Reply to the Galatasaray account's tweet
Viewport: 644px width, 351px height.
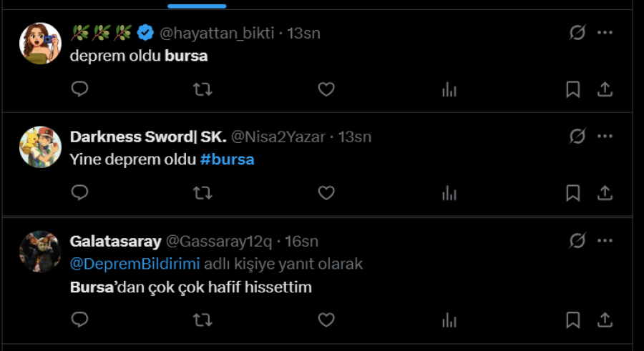(x=79, y=320)
